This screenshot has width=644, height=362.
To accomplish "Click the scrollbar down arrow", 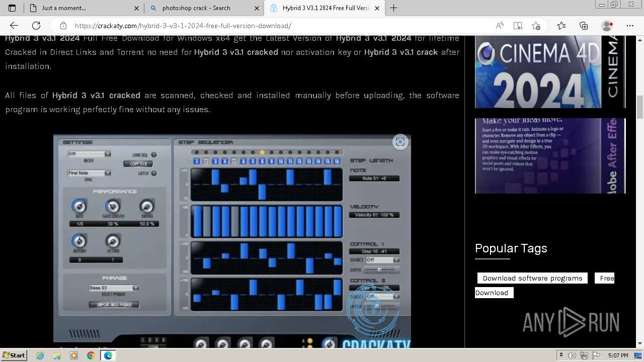I will click(640, 344).
